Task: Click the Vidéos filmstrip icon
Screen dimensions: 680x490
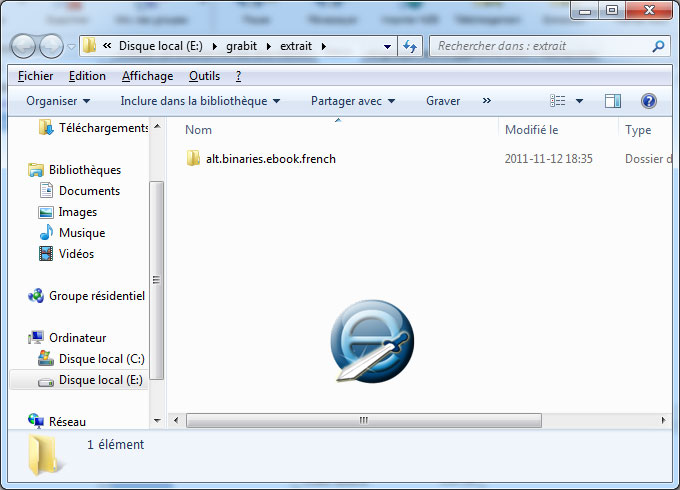Action: [46, 254]
